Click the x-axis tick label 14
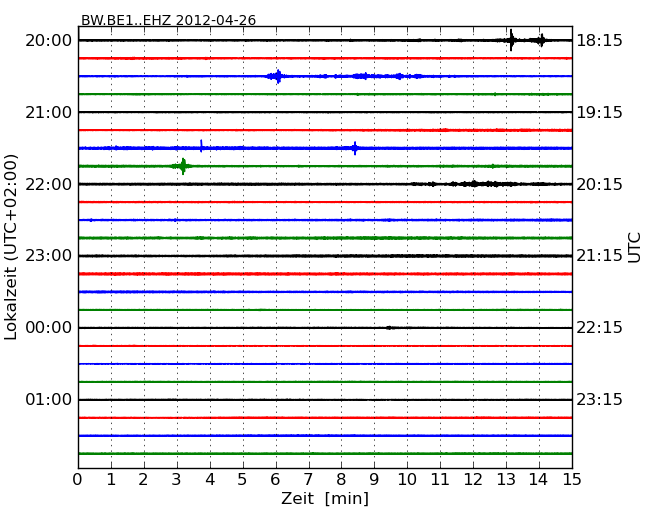650x520 pixels. (538, 479)
